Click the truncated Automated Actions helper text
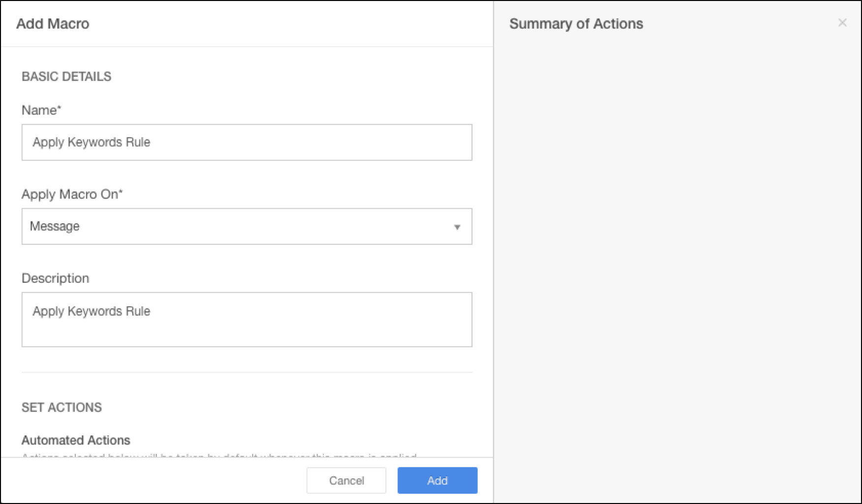Screen dimensions: 862x504 219,455
